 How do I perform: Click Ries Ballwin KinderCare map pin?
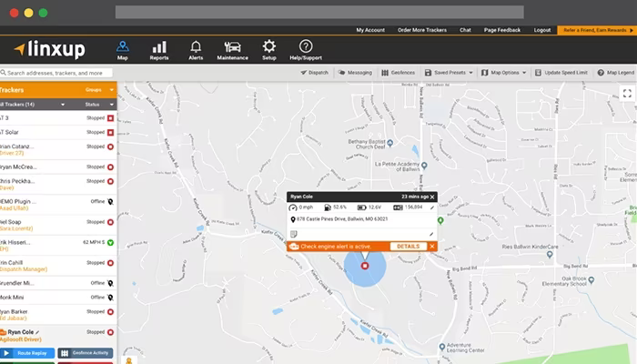[550, 254]
